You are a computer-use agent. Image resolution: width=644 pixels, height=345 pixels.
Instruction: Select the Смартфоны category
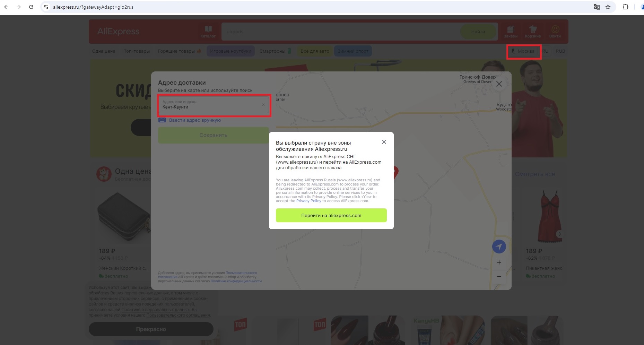click(275, 51)
